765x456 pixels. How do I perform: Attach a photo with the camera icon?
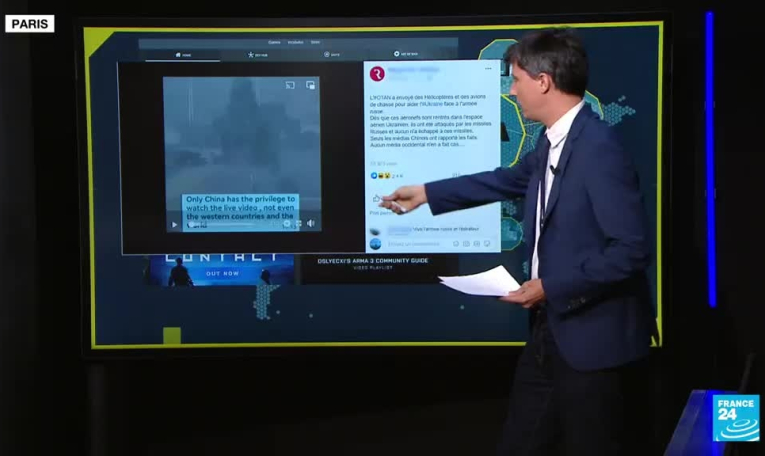(x=466, y=244)
